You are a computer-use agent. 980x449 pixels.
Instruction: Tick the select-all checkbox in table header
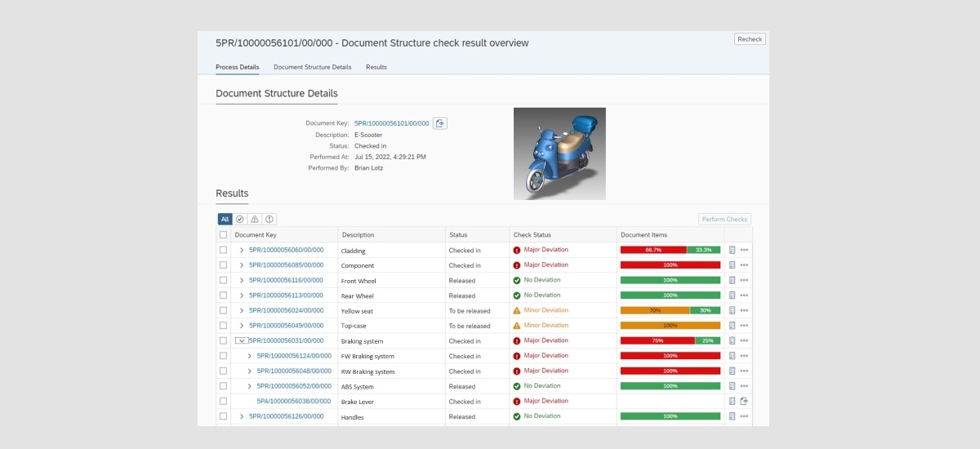224,235
